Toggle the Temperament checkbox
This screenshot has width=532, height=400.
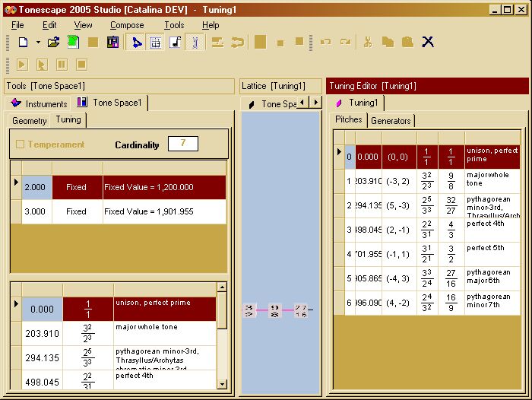tap(20, 144)
